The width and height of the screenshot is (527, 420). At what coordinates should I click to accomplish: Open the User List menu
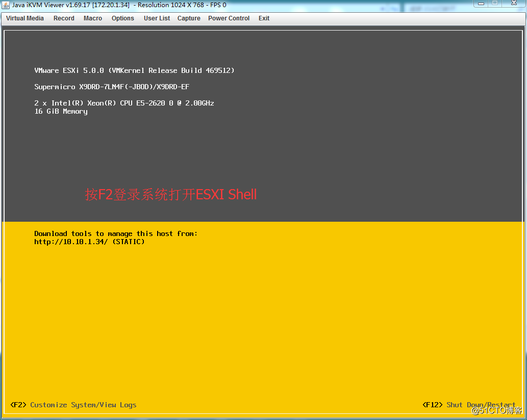157,18
